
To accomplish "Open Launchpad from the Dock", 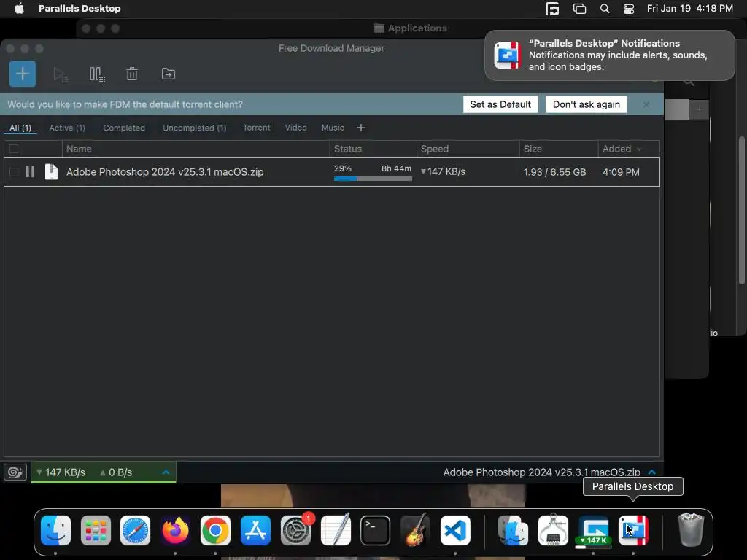I will [x=96, y=531].
